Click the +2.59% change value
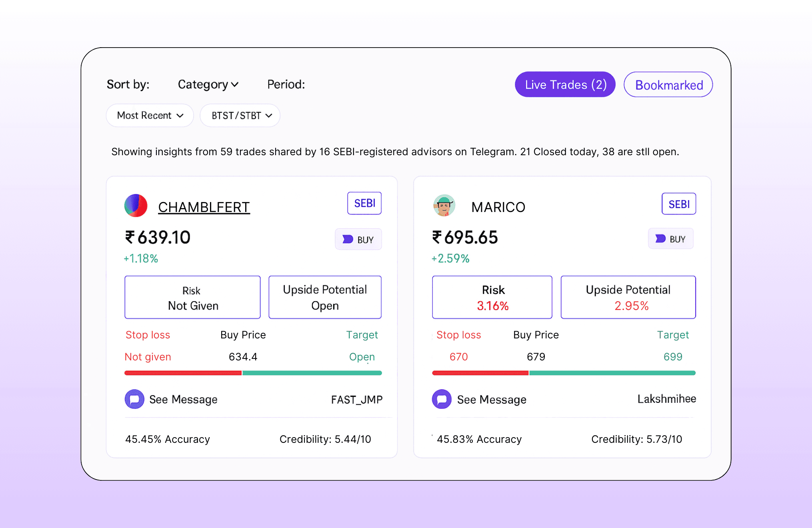Screen dimensions: 812x528 pos(450,258)
